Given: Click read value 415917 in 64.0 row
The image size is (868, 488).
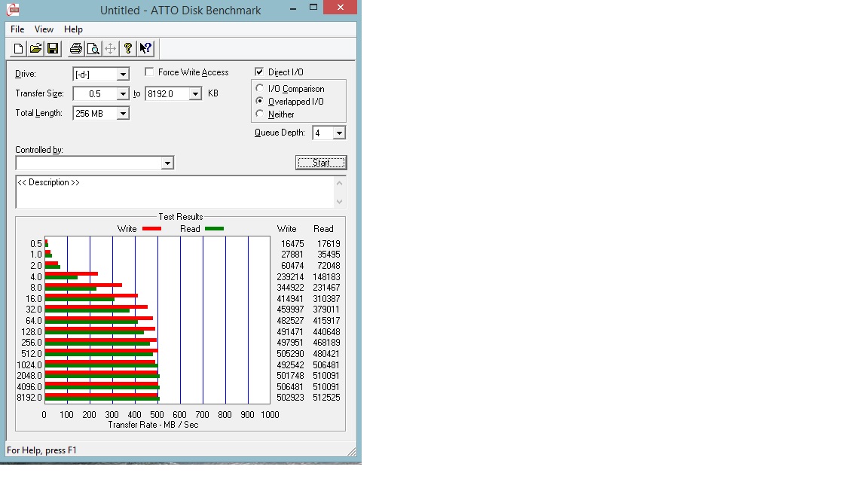Looking at the screenshot, I should click(326, 321).
